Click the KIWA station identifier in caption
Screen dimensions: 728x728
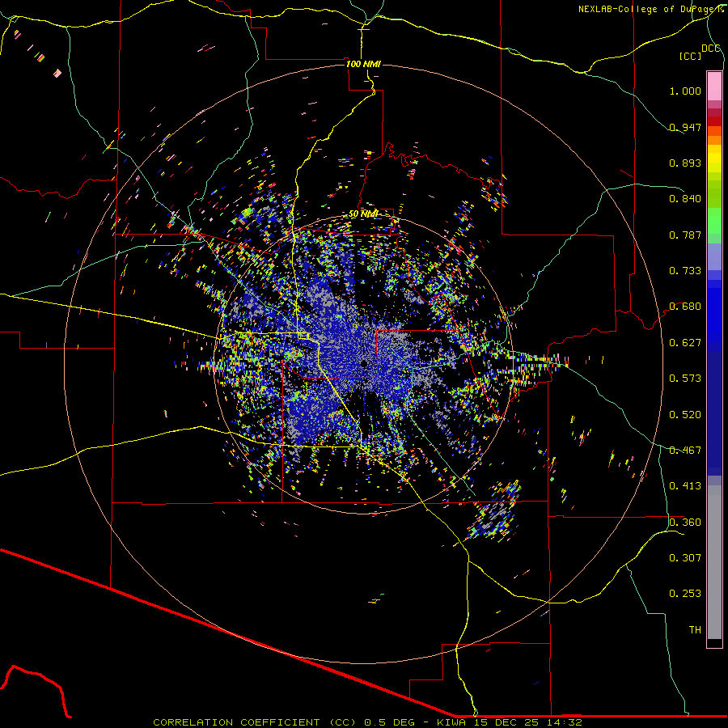[x=451, y=722]
